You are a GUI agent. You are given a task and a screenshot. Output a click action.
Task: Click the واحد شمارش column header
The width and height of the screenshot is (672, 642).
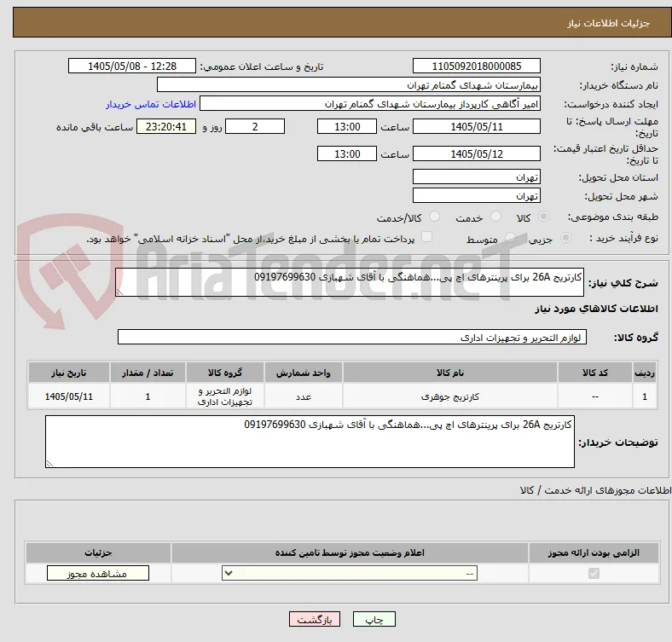(x=304, y=373)
